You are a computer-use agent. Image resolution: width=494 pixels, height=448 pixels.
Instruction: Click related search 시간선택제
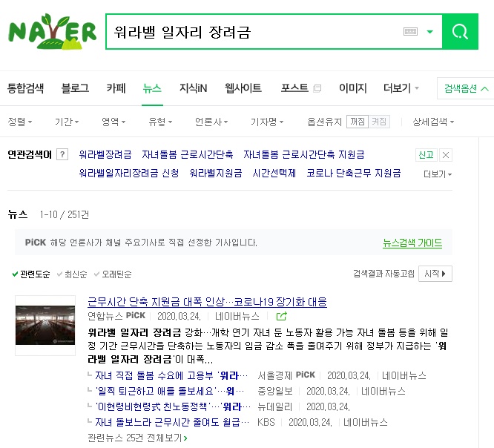(x=274, y=173)
